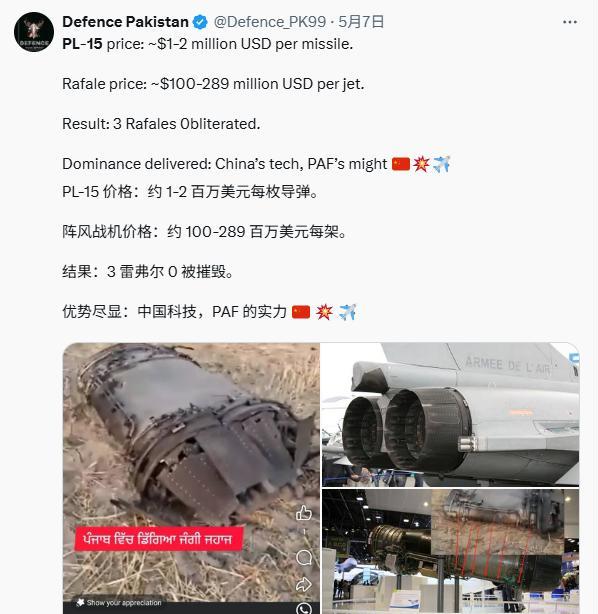Tap the WhatsApp phone icon on video
The image size is (598, 614).
(304, 609)
